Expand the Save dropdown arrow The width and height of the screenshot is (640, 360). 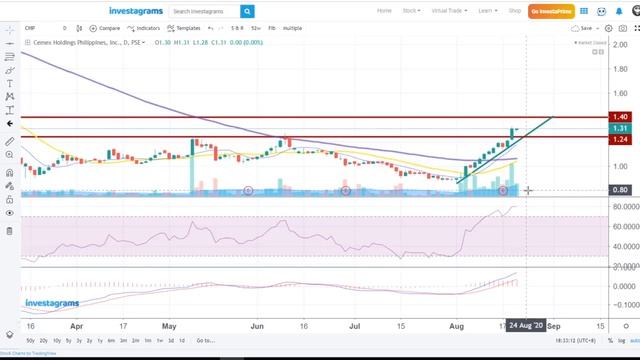(598, 28)
